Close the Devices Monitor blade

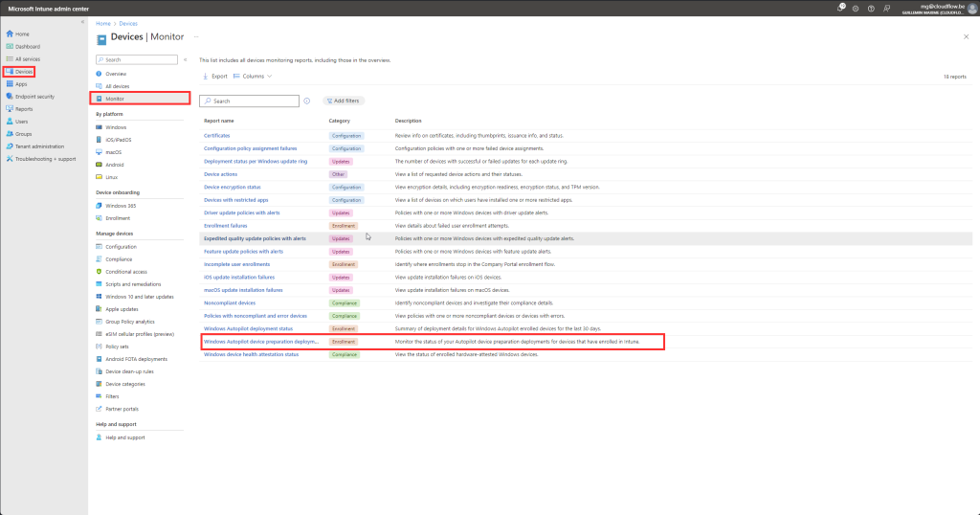(x=967, y=37)
